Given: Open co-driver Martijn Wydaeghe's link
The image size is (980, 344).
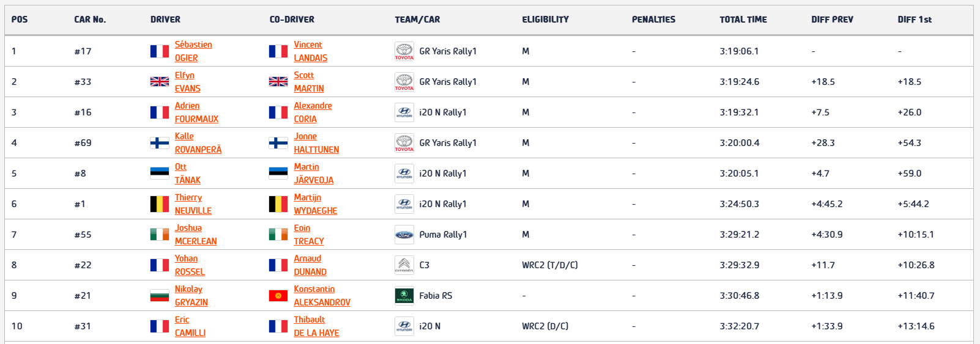Looking at the screenshot, I should coord(316,204).
